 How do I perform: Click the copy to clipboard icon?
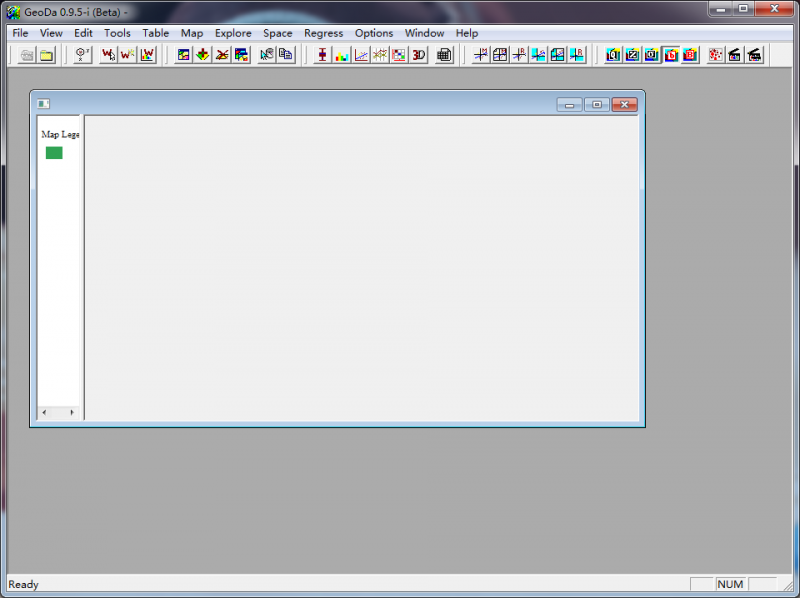click(x=286, y=55)
